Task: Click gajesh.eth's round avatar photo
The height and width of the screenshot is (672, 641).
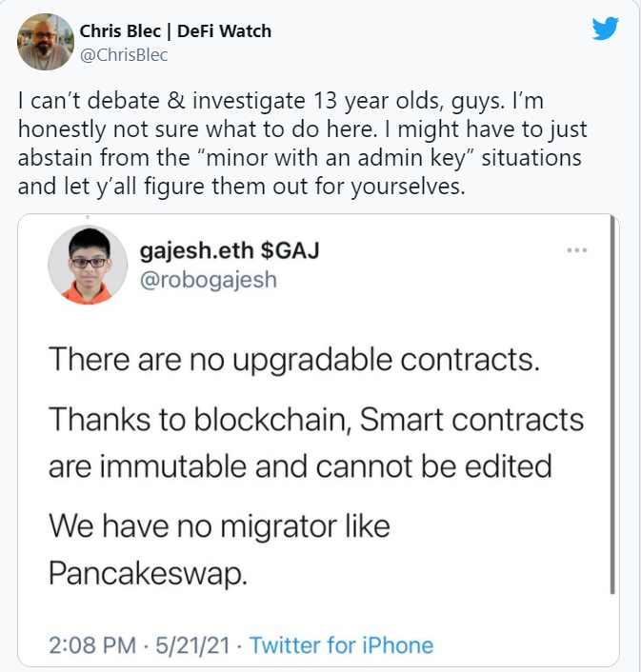Action: (88, 266)
